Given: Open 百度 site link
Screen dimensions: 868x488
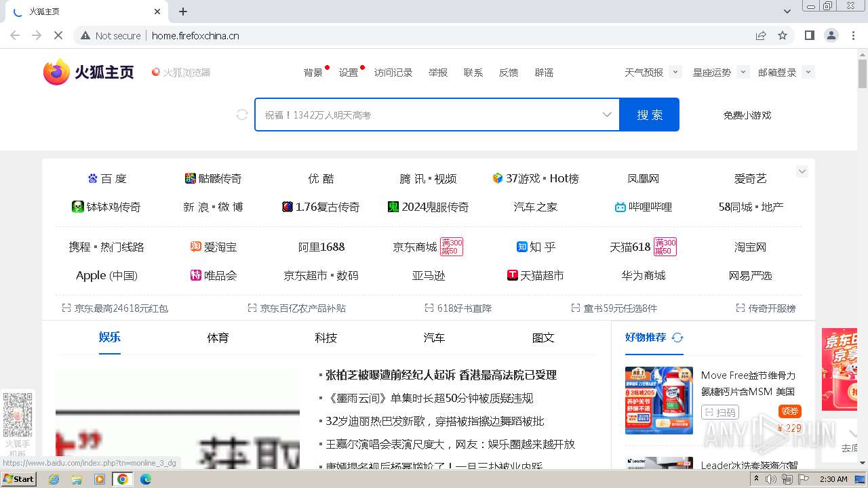Looking at the screenshot, I should (107, 178).
